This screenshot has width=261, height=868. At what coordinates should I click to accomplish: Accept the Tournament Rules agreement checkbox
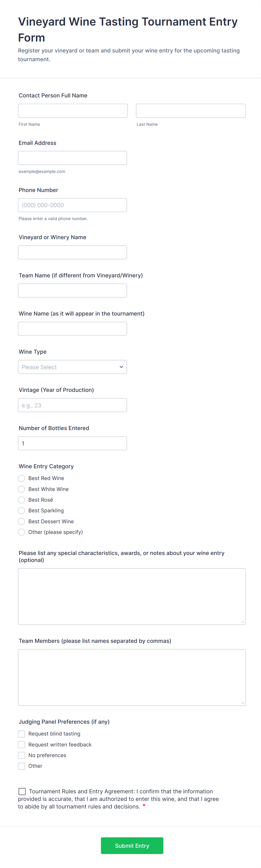(x=22, y=792)
